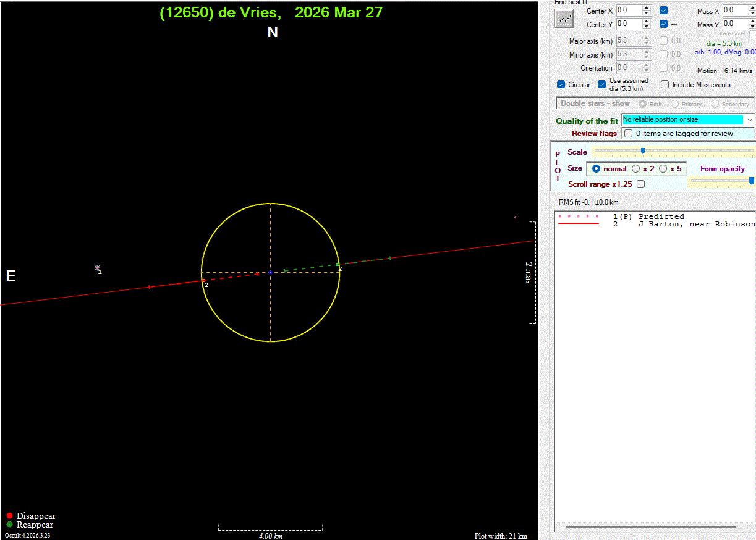Select the x 5 plot size option

click(x=663, y=169)
